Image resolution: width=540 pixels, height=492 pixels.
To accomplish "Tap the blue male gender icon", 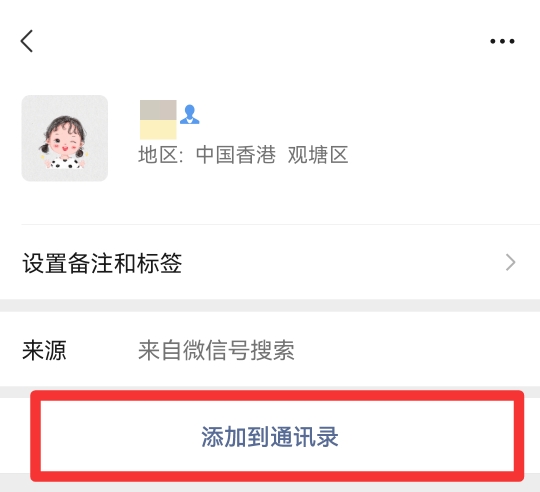I will [x=189, y=114].
